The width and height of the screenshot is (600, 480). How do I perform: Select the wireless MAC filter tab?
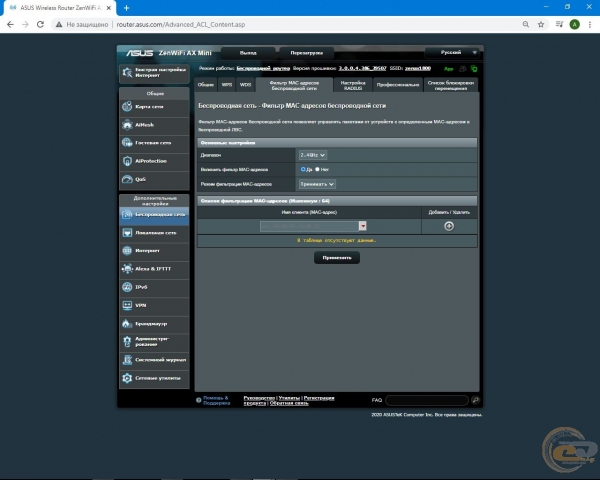coord(294,85)
